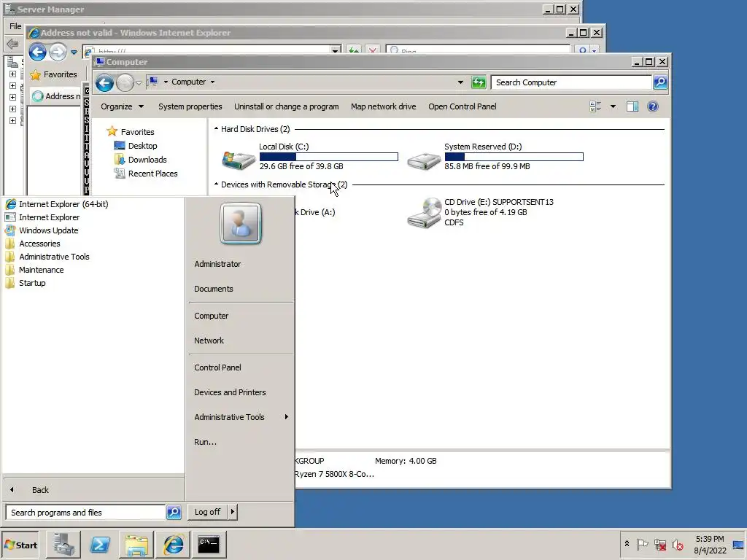Click the volume tray icon
Image resolution: width=747 pixels, height=560 pixels.
pos(677,544)
